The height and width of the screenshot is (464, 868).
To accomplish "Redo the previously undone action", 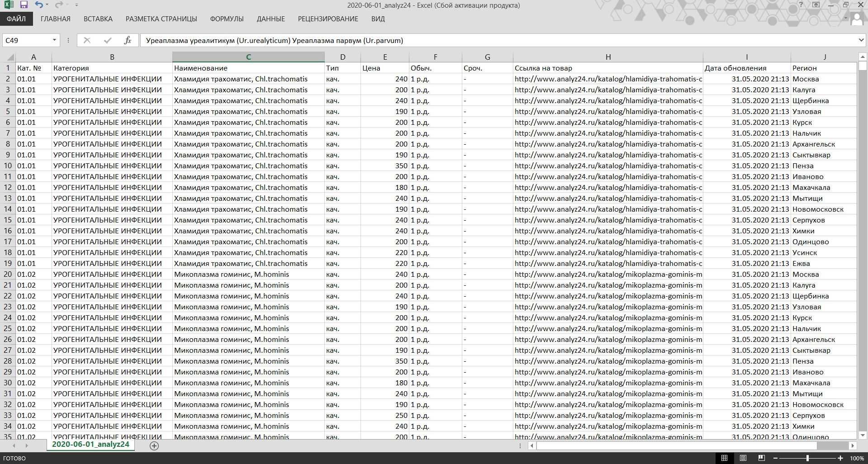I will [59, 5].
